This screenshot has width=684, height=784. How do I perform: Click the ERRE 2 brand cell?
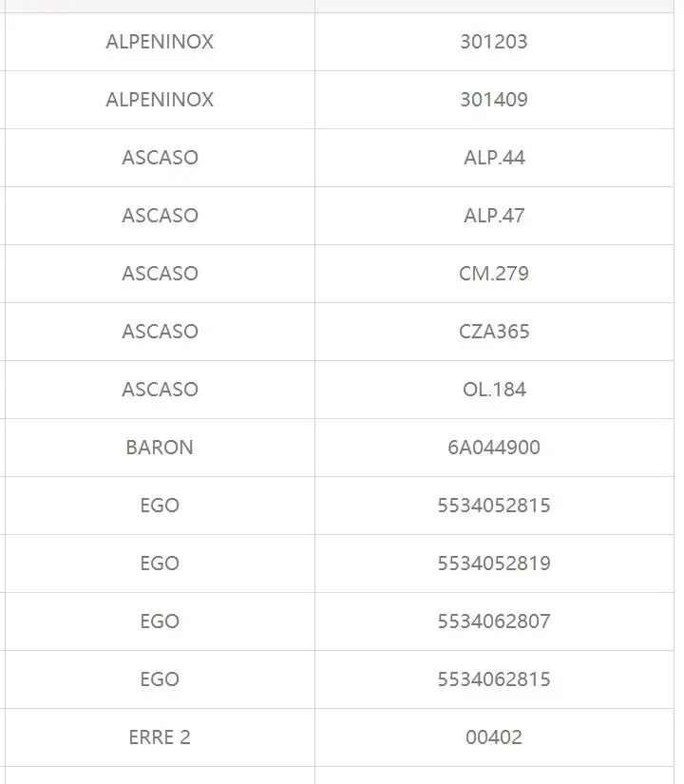tap(160, 737)
